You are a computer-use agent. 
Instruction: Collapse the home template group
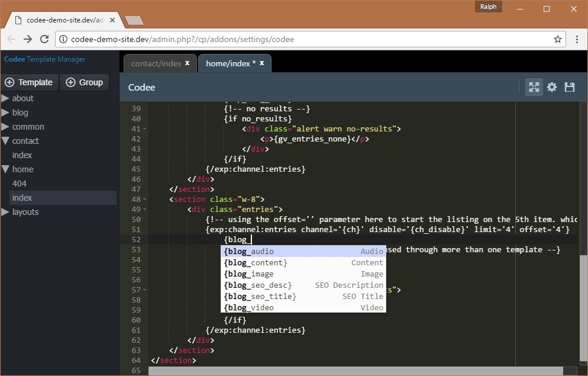click(5, 169)
